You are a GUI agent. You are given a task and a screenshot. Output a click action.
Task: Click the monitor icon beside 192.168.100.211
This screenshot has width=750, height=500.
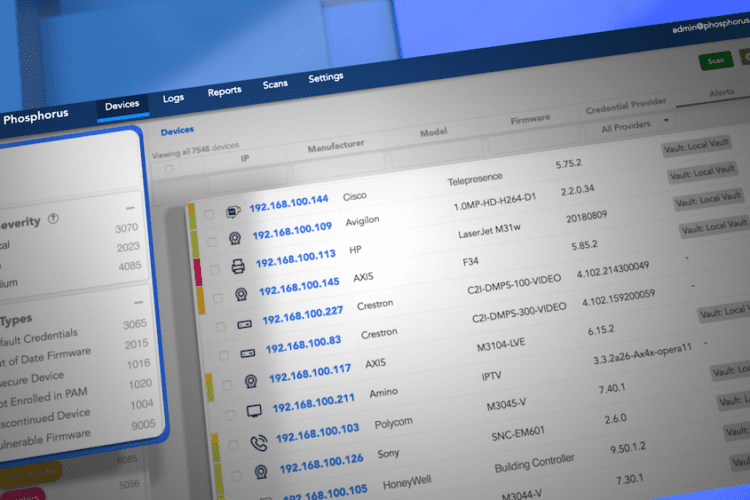point(253,412)
